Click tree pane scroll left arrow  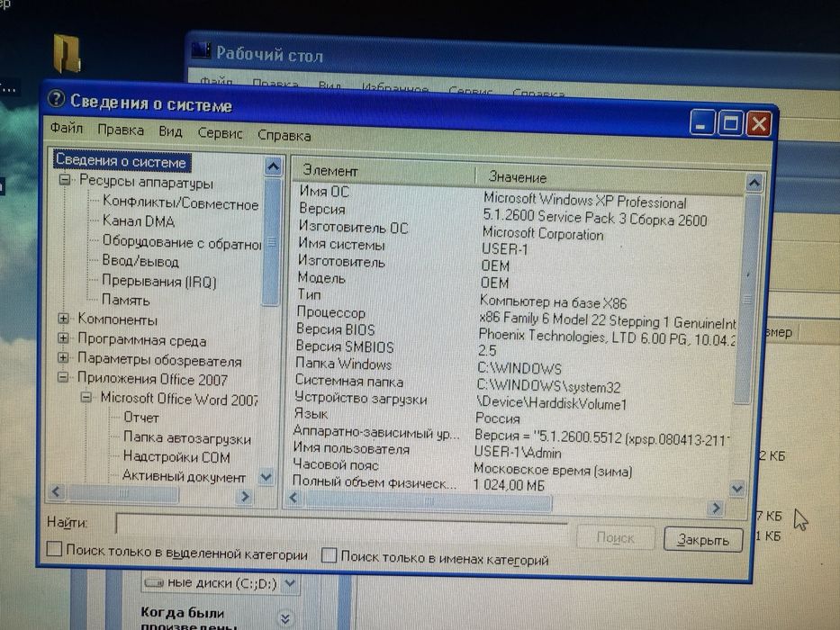pos(57,491)
